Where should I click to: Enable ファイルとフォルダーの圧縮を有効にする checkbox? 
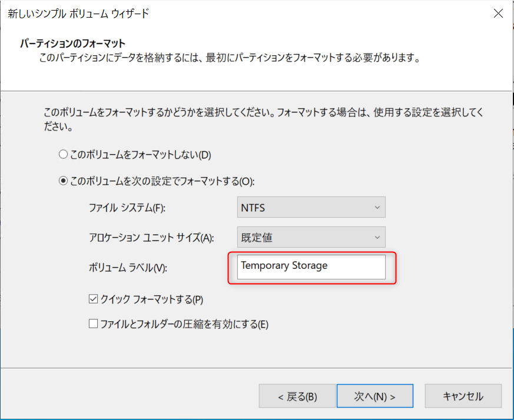[x=93, y=324]
